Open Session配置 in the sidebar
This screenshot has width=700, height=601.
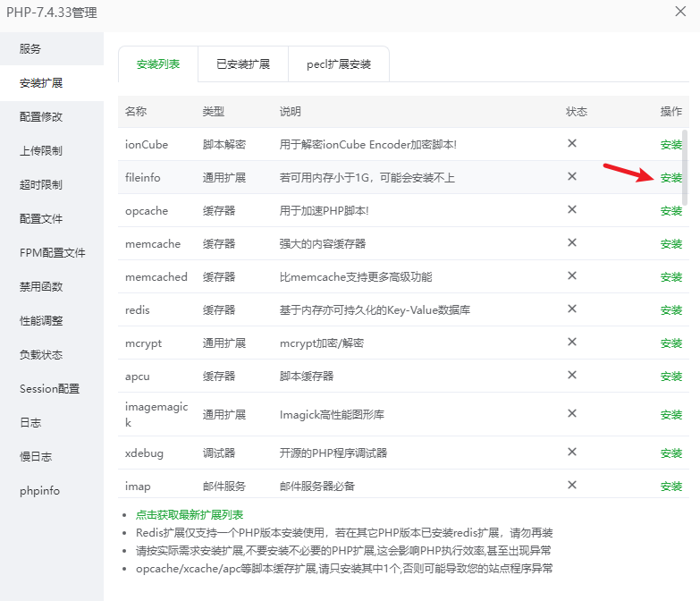click(x=49, y=388)
